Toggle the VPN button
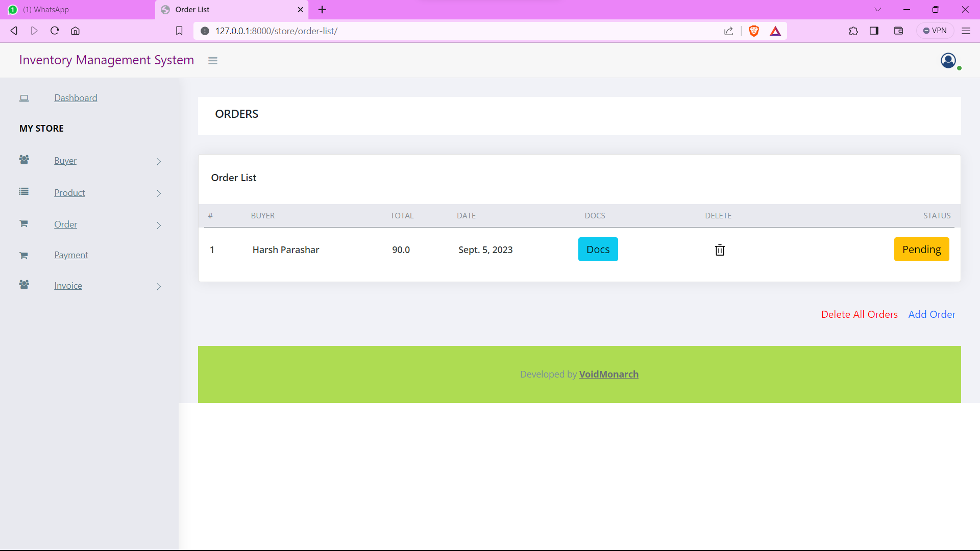The image size is (980, 551). coord(935,31)
